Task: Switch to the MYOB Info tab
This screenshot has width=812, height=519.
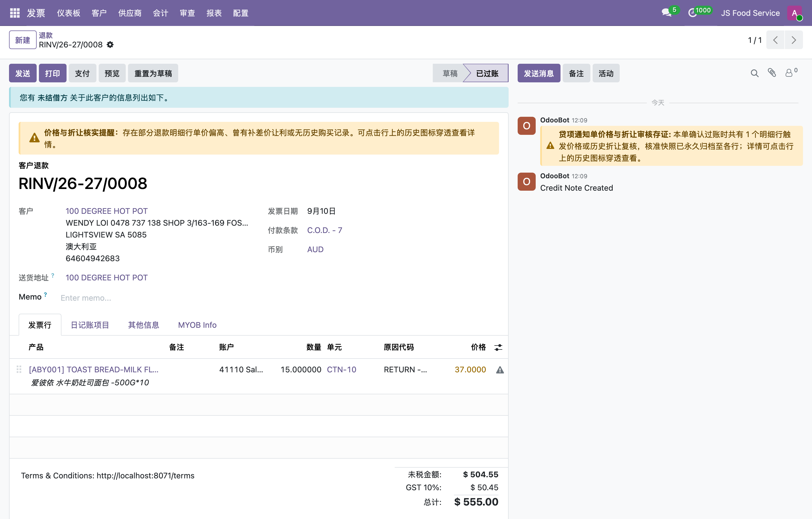Action: coord(197,325)
